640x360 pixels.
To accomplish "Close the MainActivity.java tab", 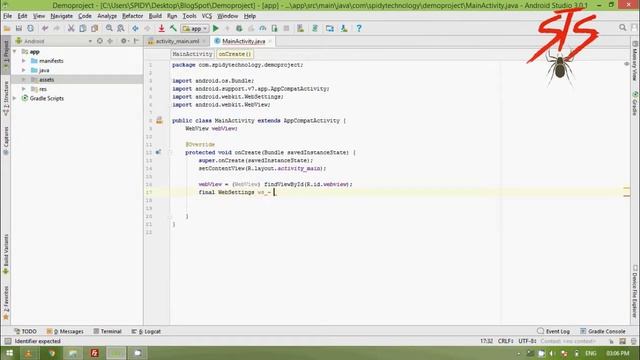I will coord(270,41).
